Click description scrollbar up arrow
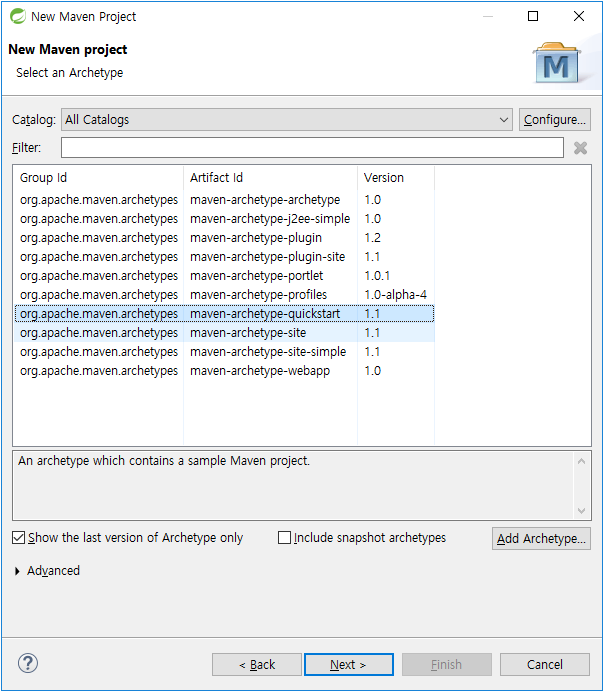 (581, 461)
